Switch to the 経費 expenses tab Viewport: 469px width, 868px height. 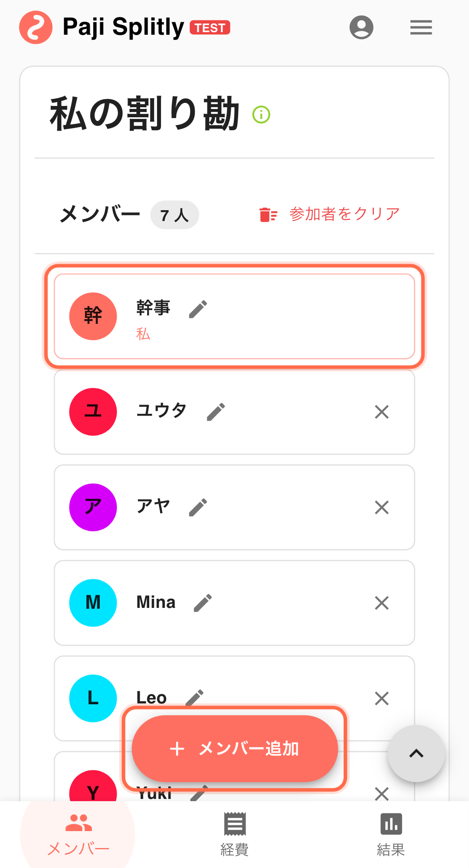click(x=234, y=835)
